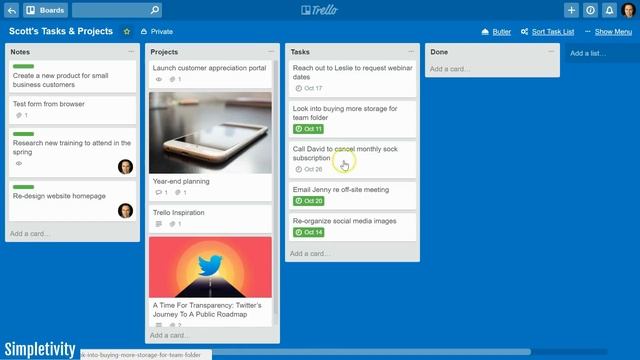Click Add a card in Tasks list

tap(310, 253)
